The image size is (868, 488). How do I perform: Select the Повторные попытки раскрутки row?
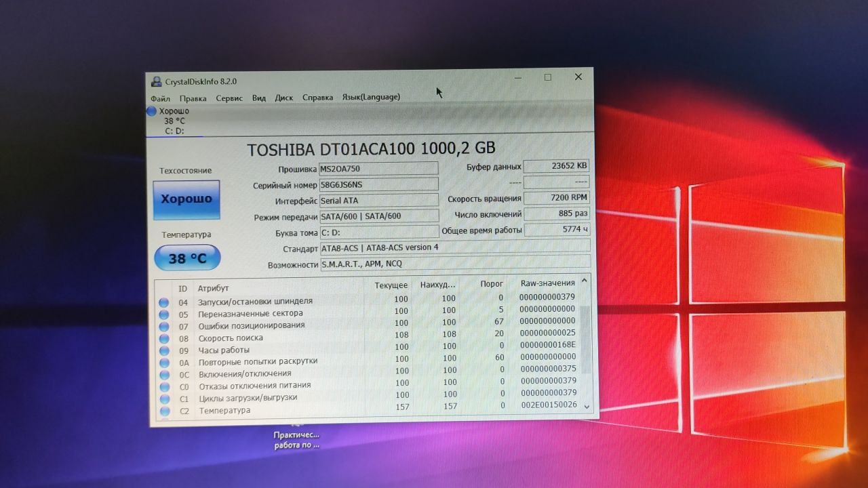(367, 360)
